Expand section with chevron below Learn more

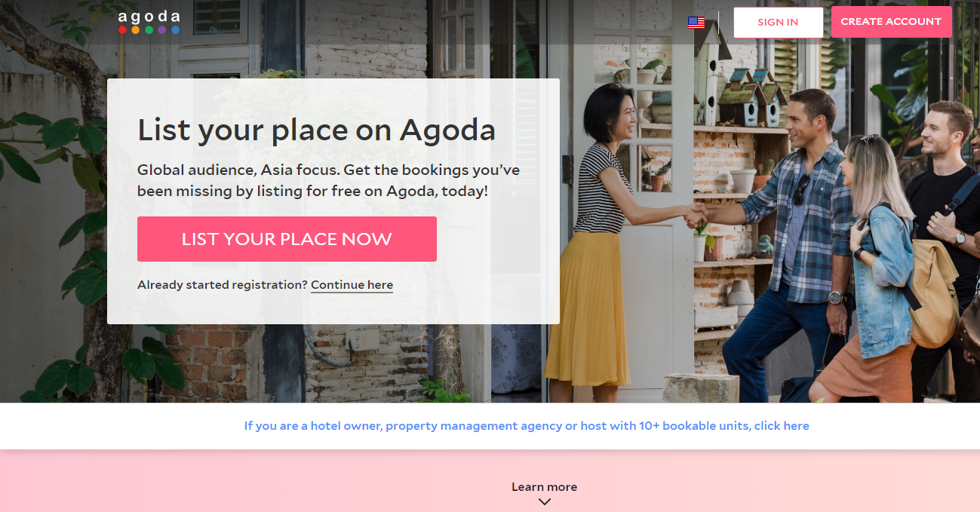point(545,501)
